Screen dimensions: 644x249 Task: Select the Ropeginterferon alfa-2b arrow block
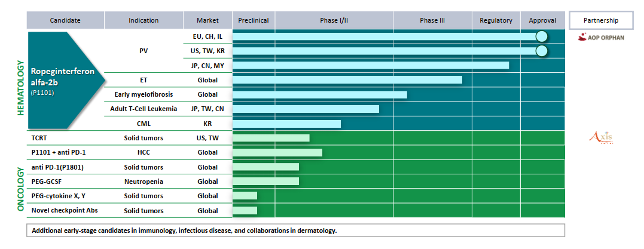tap(60, 81)
